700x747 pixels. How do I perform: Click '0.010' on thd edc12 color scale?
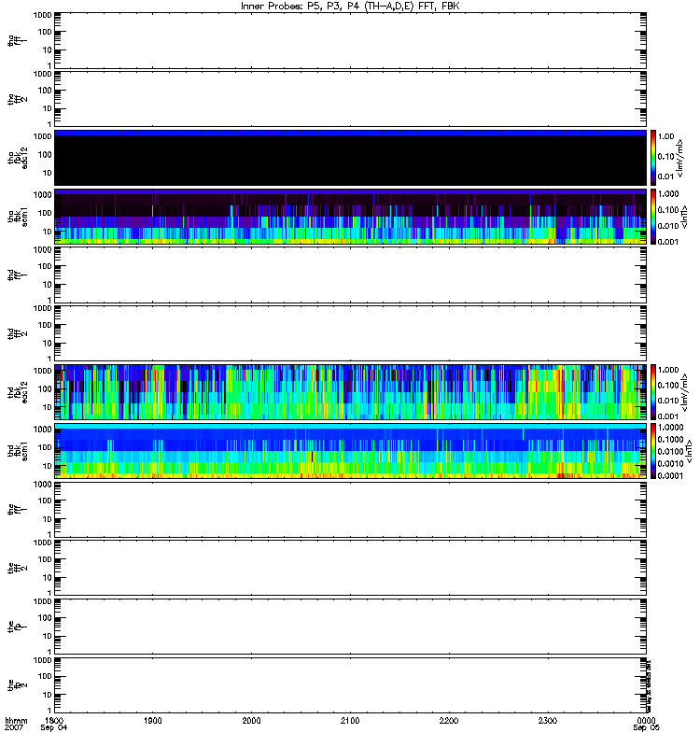point(668,401)
